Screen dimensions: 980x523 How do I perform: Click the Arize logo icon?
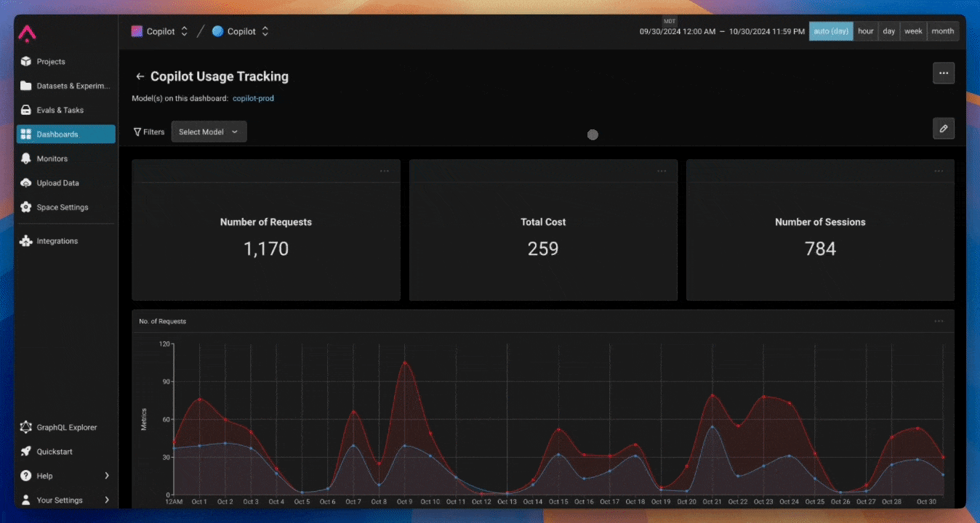(x=27, y=33)
